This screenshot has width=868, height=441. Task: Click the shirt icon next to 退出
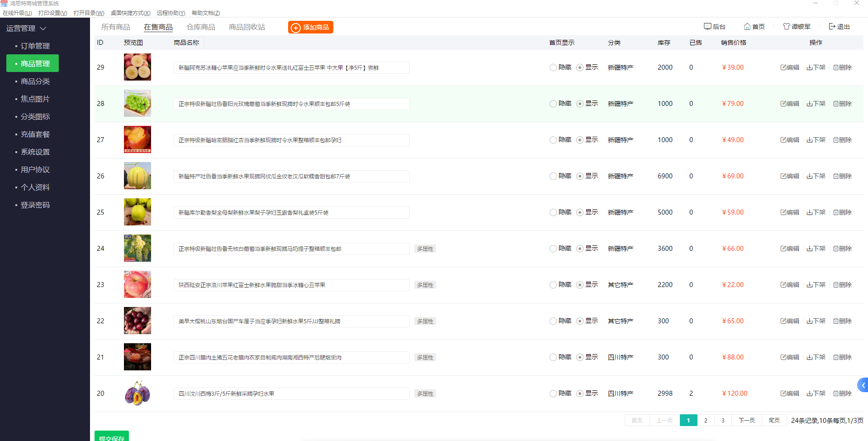click(x=787, y=26)
